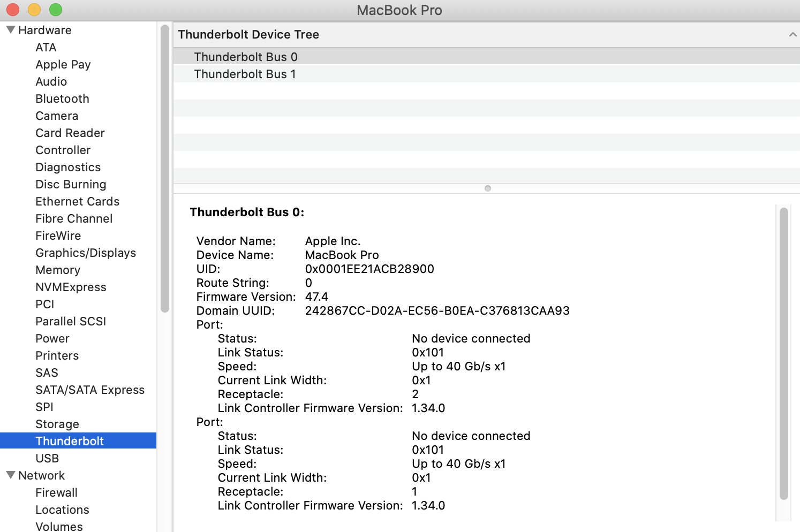Click the sidebar vertical scrollbar

tap(165, 168)
